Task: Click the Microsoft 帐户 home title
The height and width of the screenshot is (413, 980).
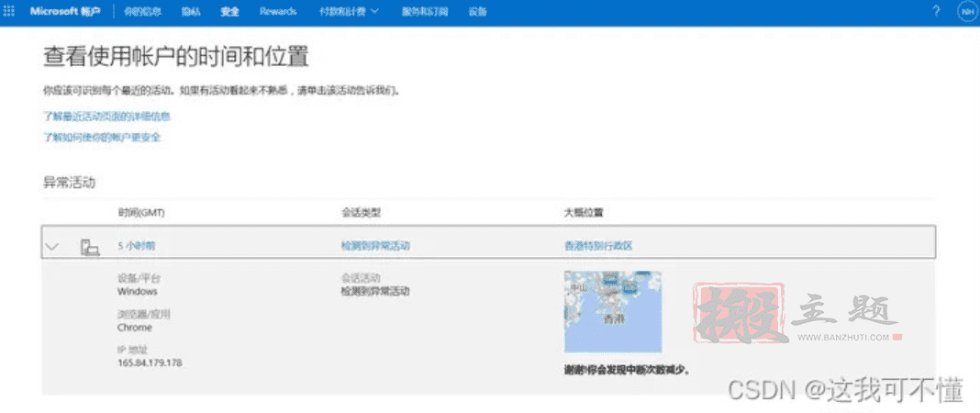Action: (65, 11)
